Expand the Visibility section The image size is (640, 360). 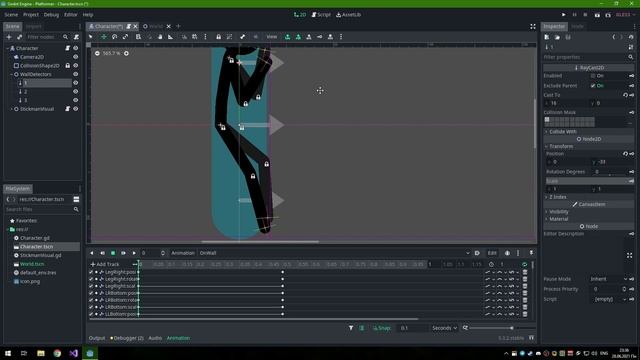tap(547, 211)
